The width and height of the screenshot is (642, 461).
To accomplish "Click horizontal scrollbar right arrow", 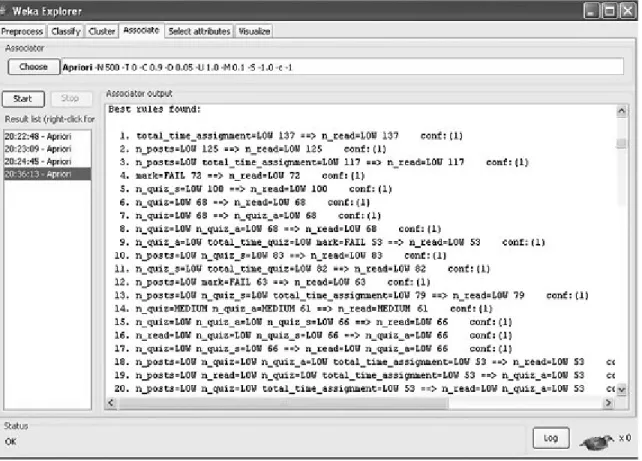I will coord(608,403).
